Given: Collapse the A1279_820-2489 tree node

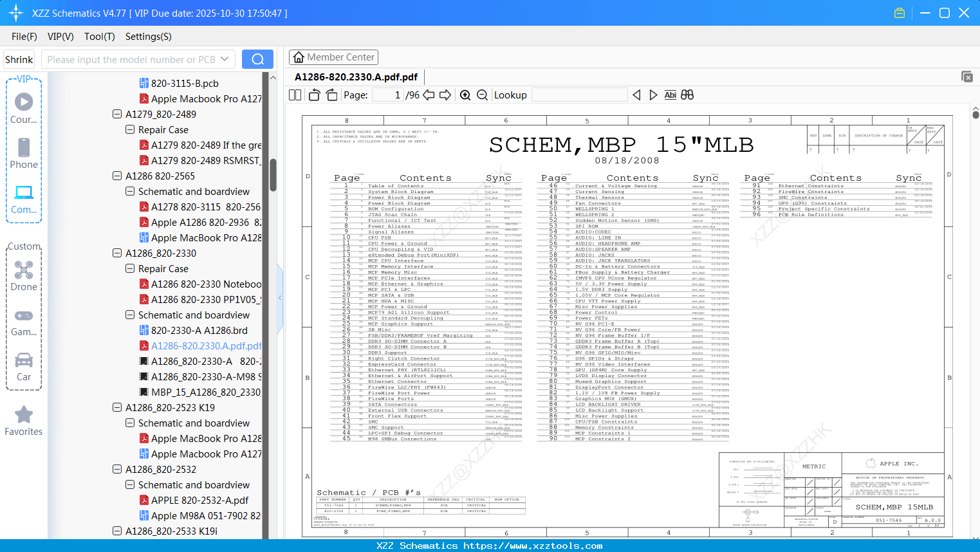Looking at the screenshot, I should tap(117, 114).
